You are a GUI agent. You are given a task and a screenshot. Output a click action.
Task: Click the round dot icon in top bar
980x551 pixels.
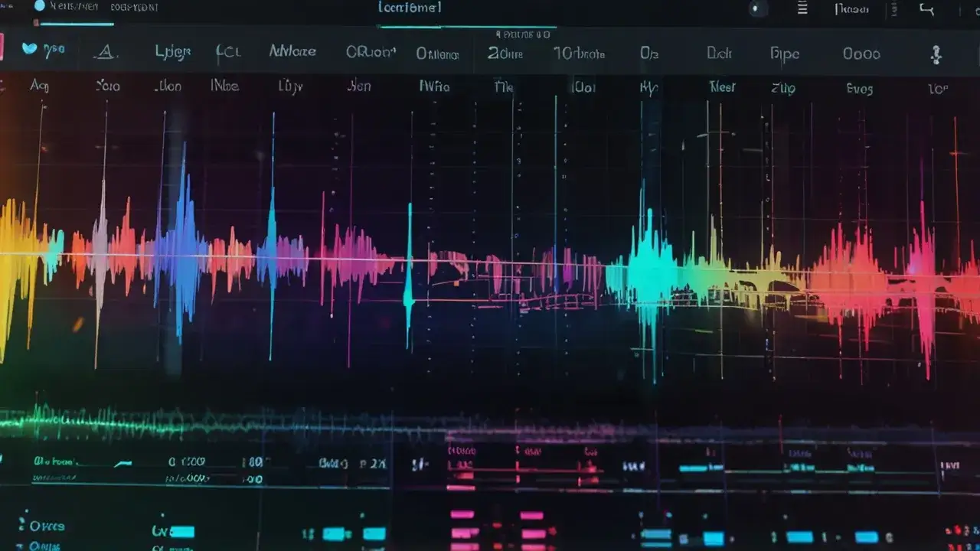click(757, 9)
